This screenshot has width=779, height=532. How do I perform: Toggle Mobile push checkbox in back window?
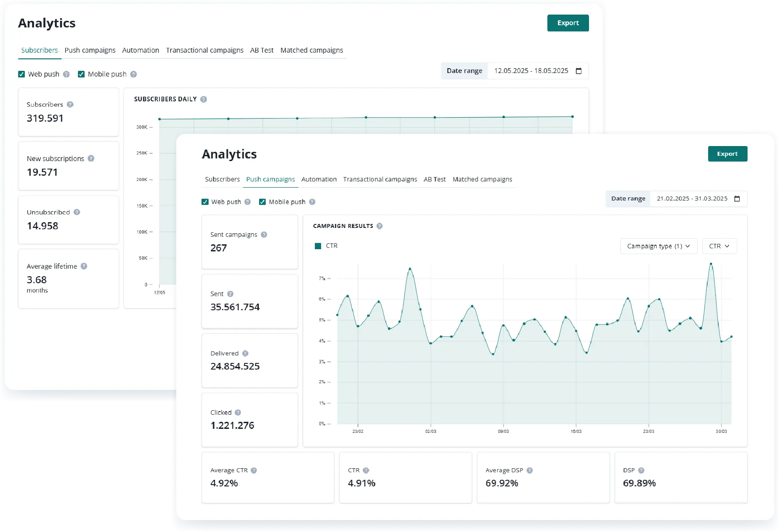[x=81, y=74]
